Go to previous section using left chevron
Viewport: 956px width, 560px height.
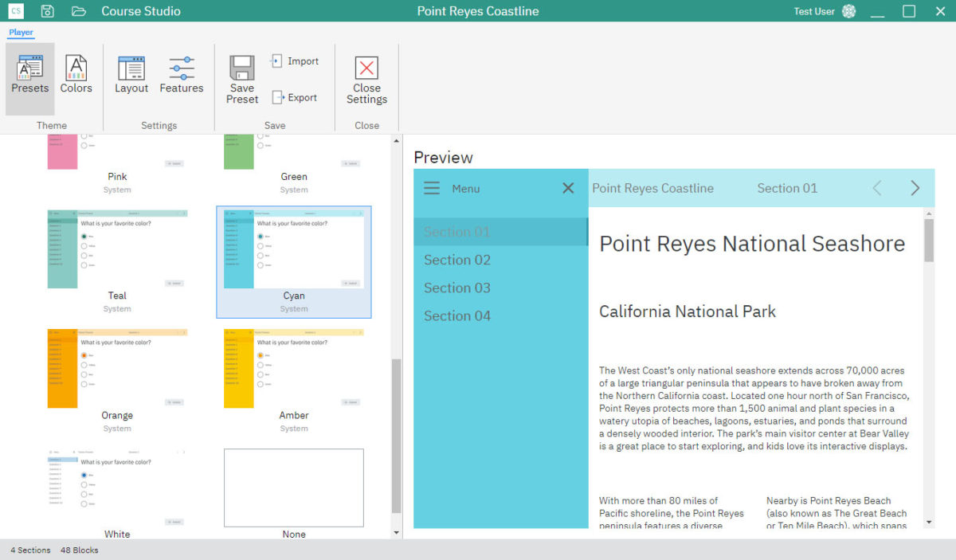point(877,188)
